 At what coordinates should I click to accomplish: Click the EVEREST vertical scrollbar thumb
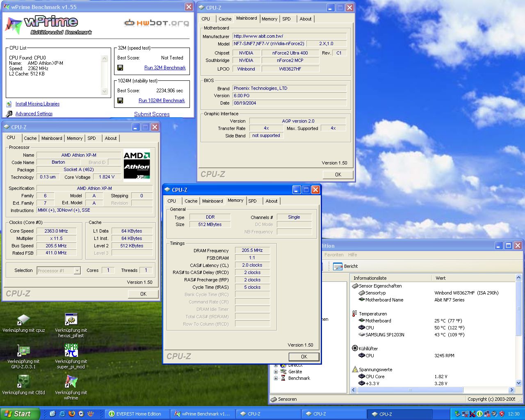point(518,308)
